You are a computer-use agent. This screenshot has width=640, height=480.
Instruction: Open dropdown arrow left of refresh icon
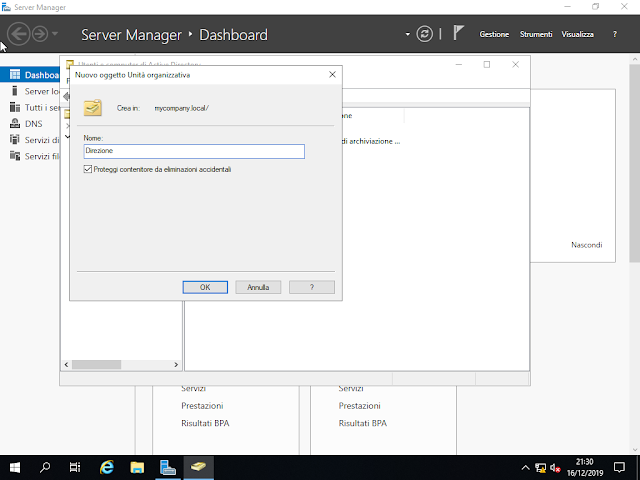(407, 34)
